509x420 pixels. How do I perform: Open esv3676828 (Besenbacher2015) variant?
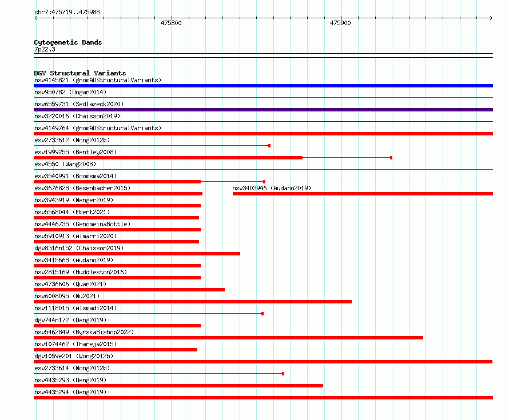point(82,188)
